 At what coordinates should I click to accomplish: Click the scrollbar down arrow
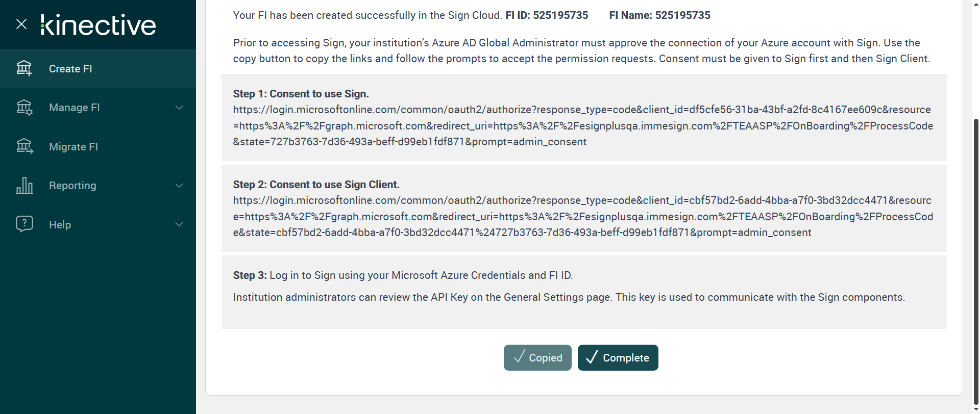pyautogui.click(x=976, y=409)
